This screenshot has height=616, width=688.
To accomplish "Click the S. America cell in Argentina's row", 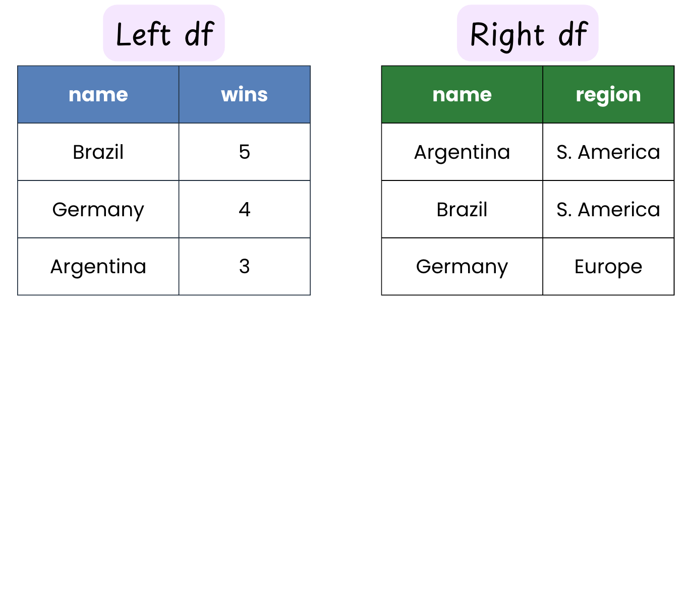I will click(608, 152).
